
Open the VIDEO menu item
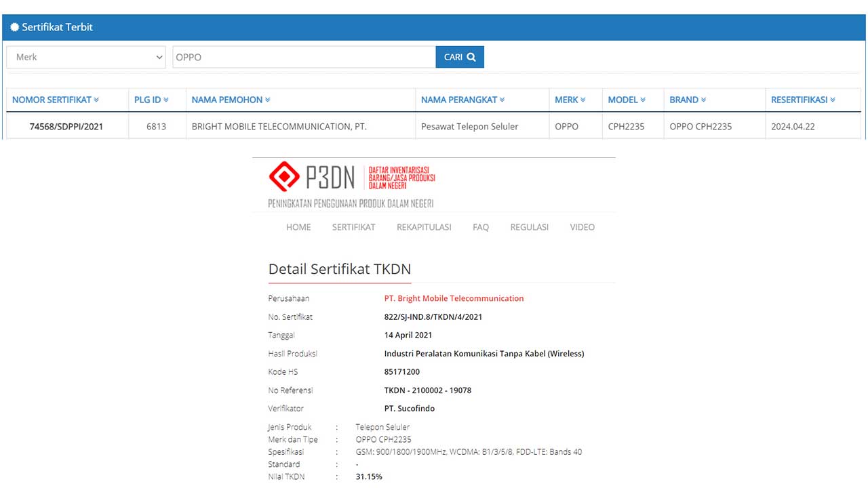click(583, 227)
